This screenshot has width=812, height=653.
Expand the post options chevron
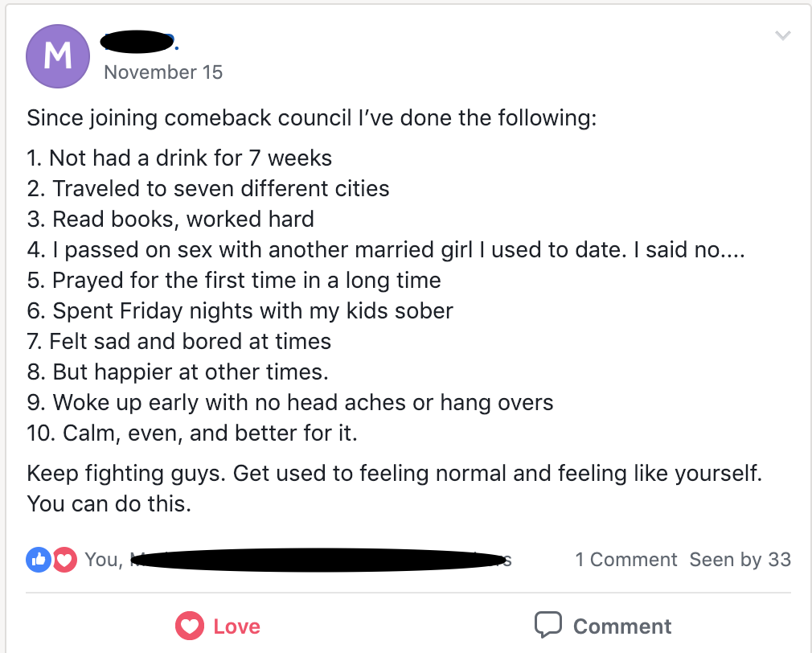(782, 35)
